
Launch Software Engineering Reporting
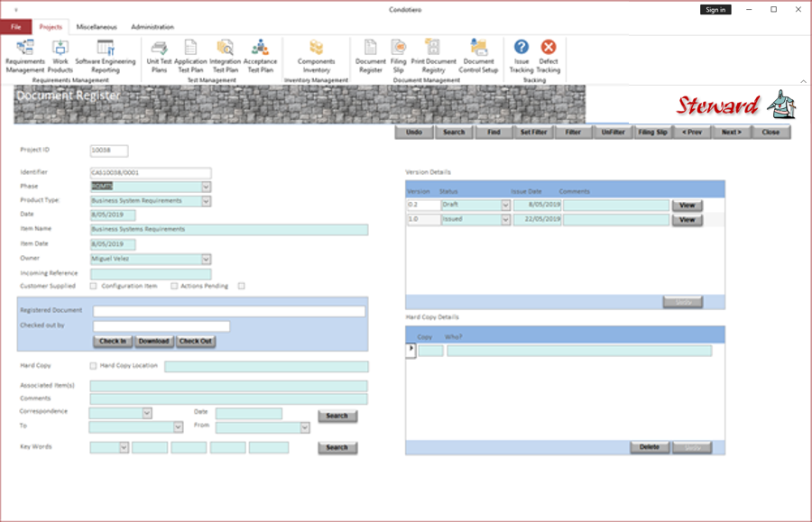106,56
